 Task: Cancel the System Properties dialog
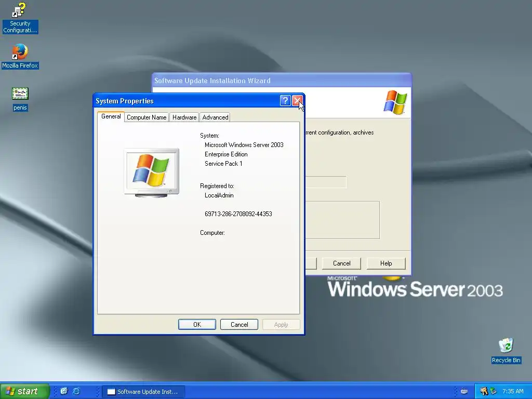pos(239,324)
